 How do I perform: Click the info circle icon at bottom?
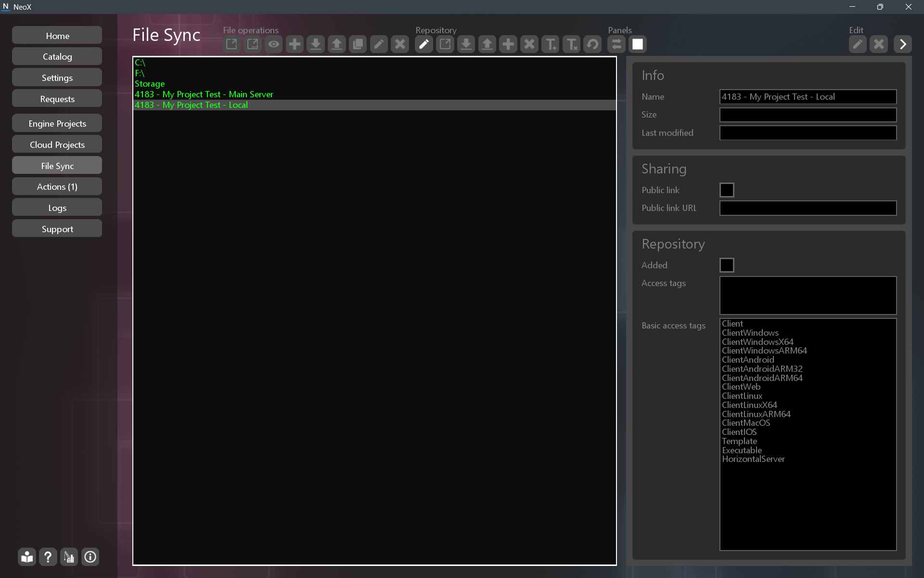(x=90, y=557)
